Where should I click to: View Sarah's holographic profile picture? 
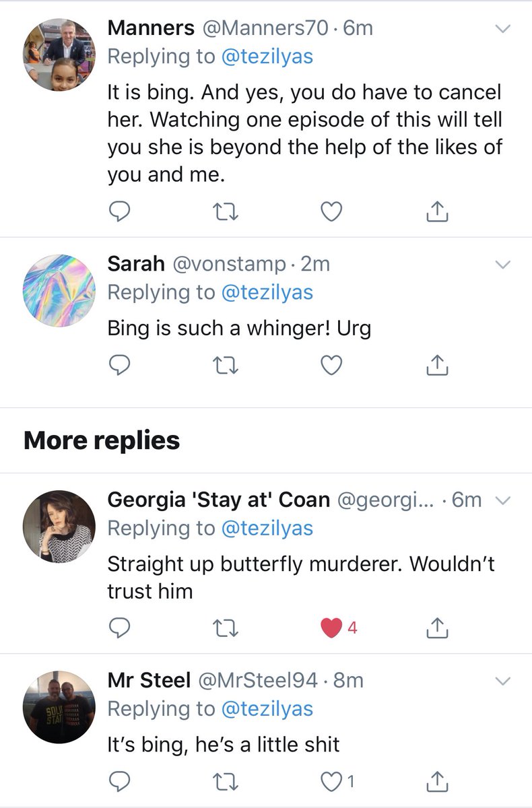(x=57, y=288)
